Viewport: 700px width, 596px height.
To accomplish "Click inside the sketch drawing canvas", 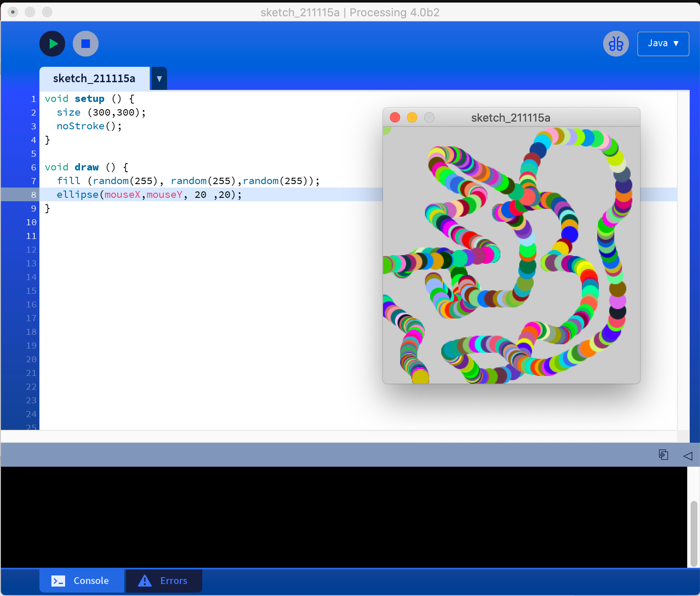I will [511, 255].
